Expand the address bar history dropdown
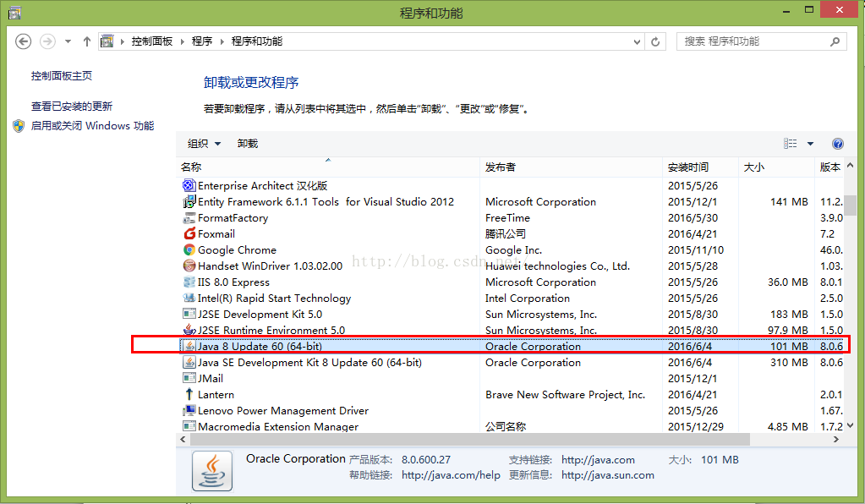The image size is (865, 504). tap(637, 42)
